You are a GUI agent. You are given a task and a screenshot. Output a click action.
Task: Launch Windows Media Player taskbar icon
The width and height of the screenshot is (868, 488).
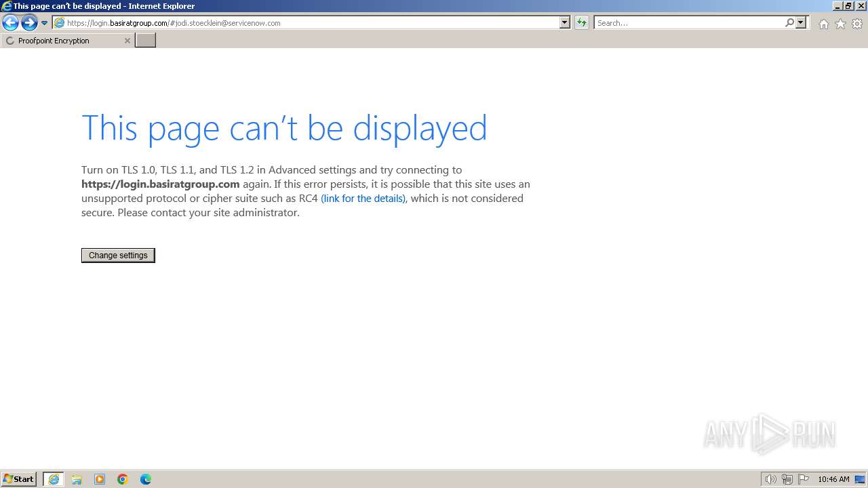point(100,479)
